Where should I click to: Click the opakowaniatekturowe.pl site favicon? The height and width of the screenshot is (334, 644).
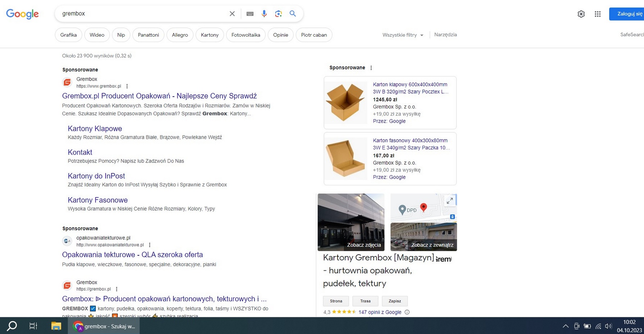click(67, 241)
